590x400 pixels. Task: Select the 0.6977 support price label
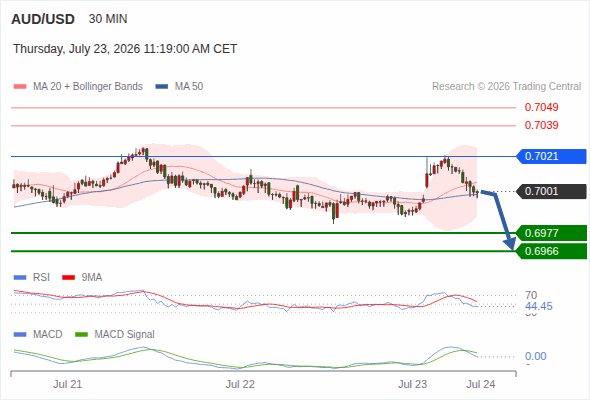(551, 233)
